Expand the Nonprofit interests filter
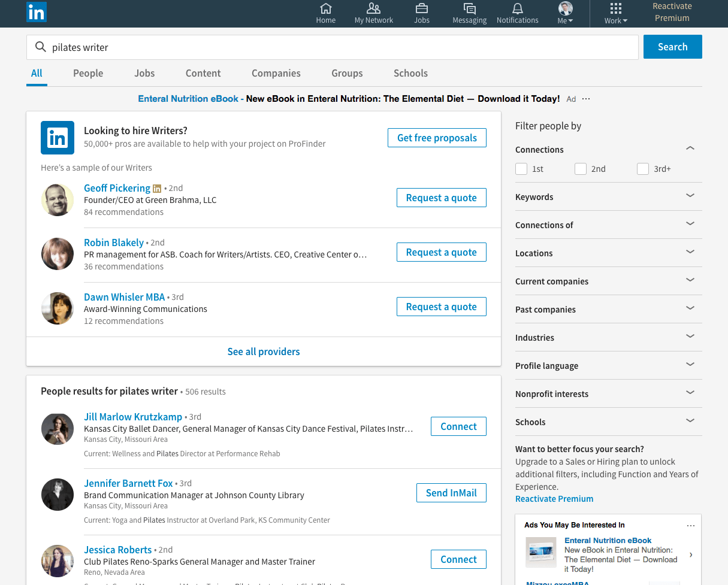728x585 pixels. pos(690,393)
